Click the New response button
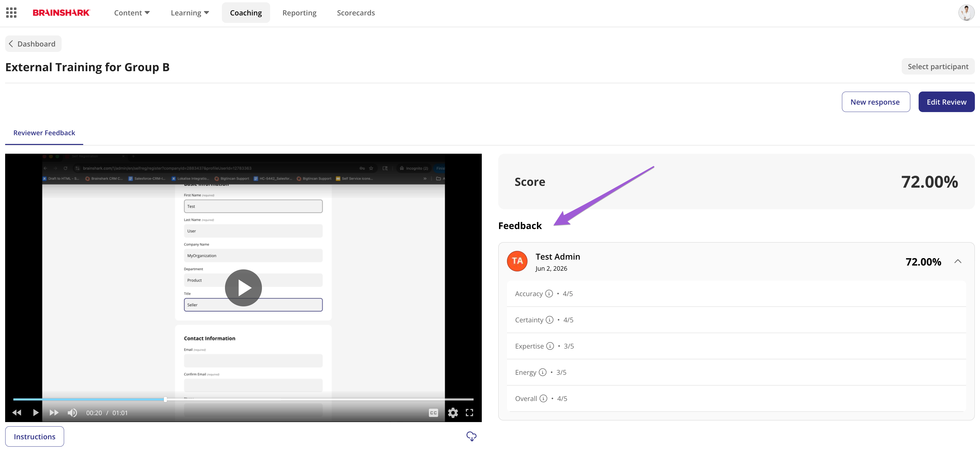980x456 pixels. click(875, 102)
